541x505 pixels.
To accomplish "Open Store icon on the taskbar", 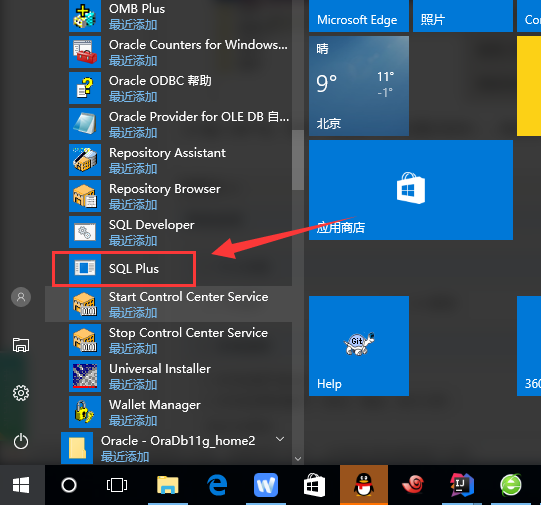I will point(314,485).
